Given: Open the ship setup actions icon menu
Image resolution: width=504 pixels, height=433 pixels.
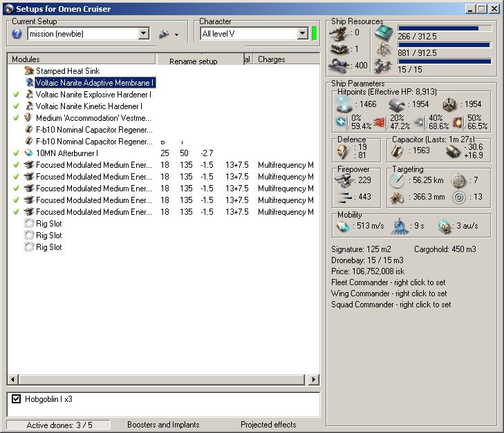Looking at the screenshot, I should (168, 34).
